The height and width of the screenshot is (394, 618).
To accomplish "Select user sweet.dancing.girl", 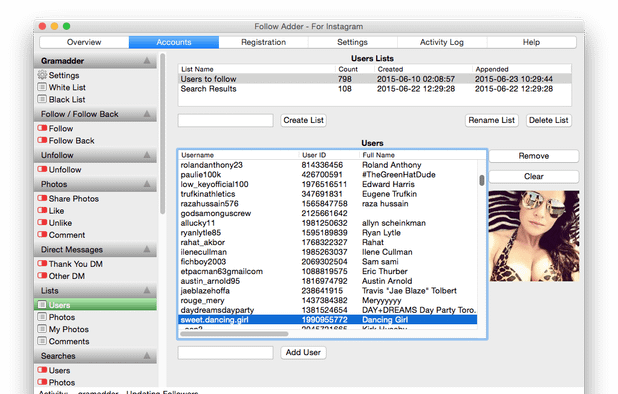I will pos(328,320).
